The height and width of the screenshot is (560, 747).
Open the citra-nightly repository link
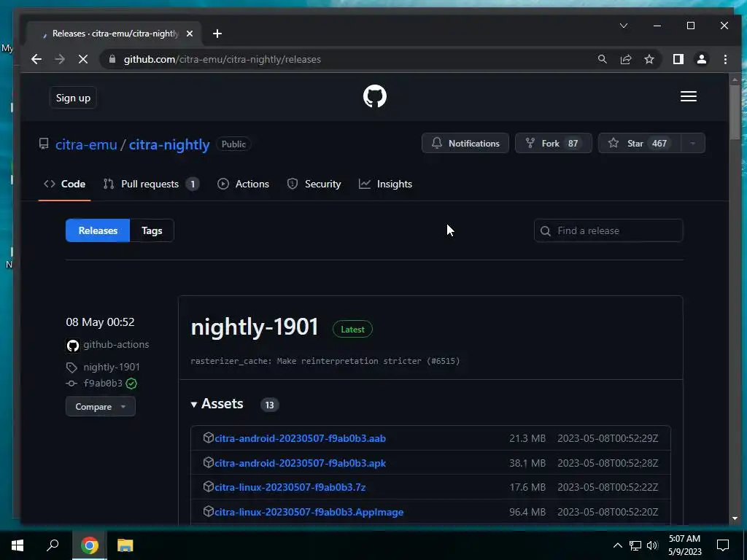coord(169,144)
